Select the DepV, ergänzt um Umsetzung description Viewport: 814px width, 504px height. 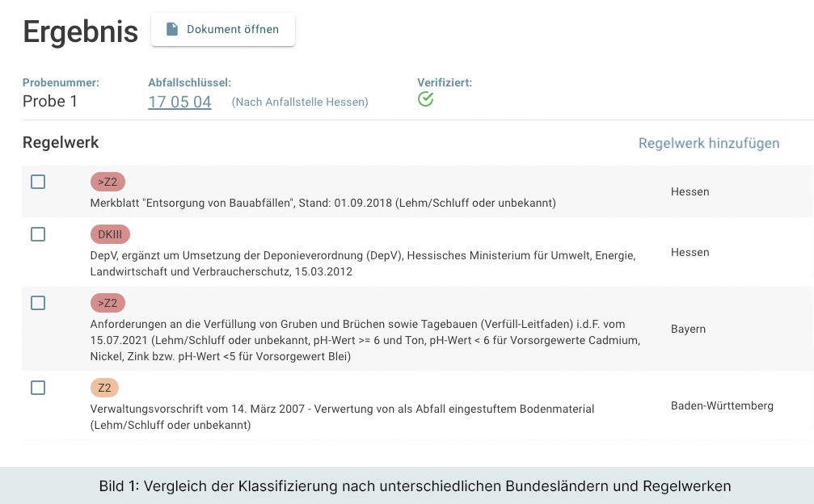363,263
